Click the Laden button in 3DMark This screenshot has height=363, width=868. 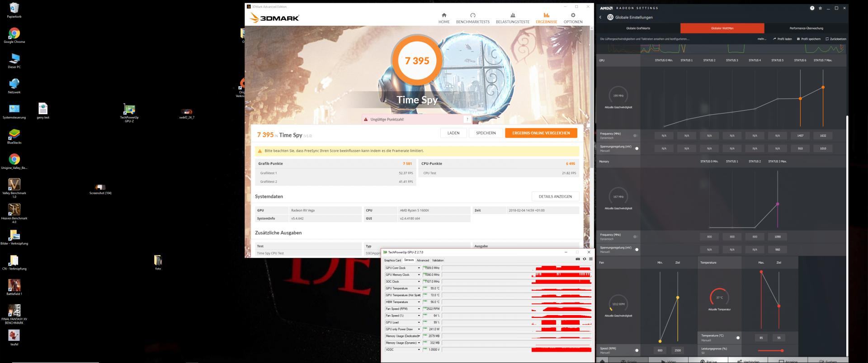(453, 133)
